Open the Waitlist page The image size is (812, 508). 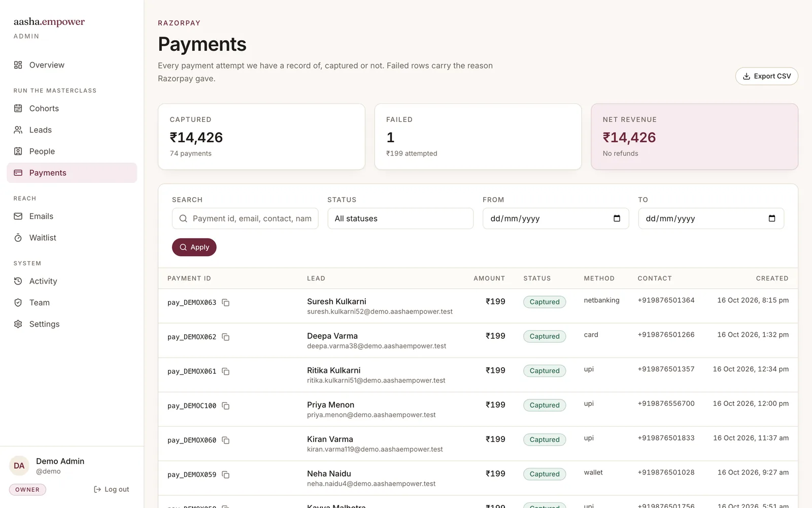click(72, 238)
